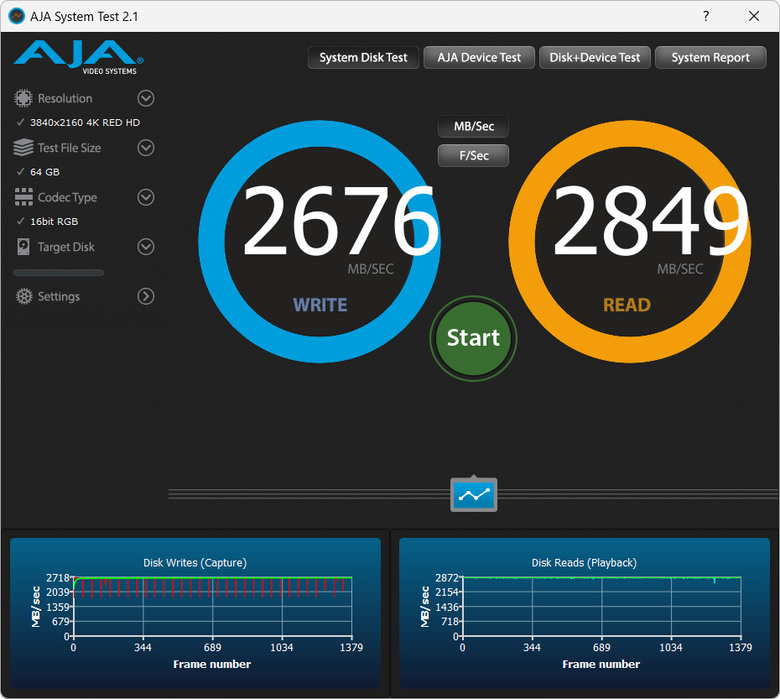780x699 pixels.
Task: Expand the Test File Size dropdown arrow
Action: coord(146,148)
